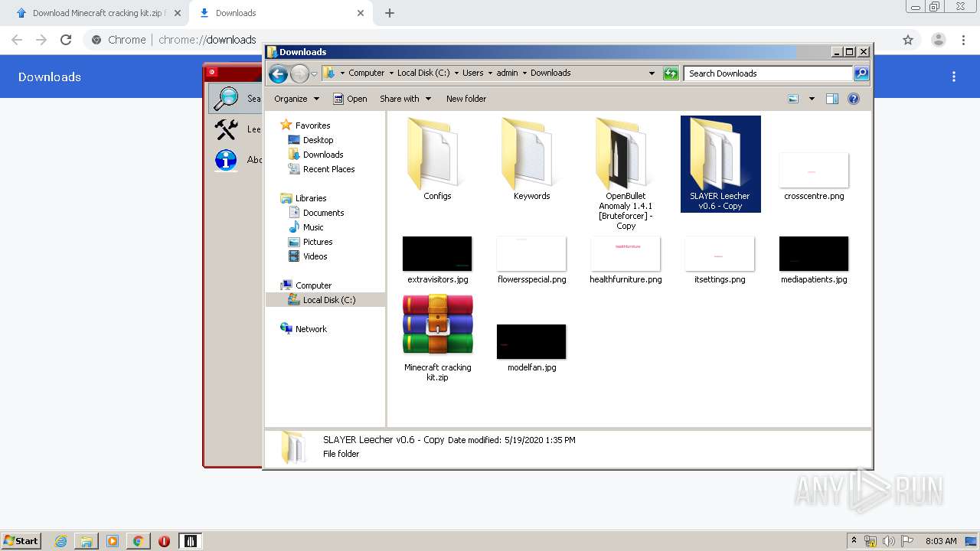The height and width of the screenshot is (551, 980).
Task: Select itsettings.png file
Action: [x=720, y=260]
